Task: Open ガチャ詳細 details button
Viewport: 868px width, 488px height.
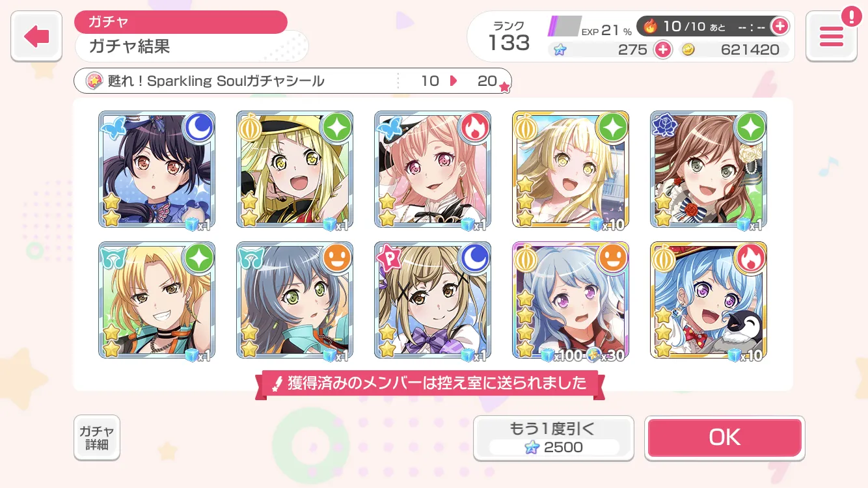Action: coord(97,438)
